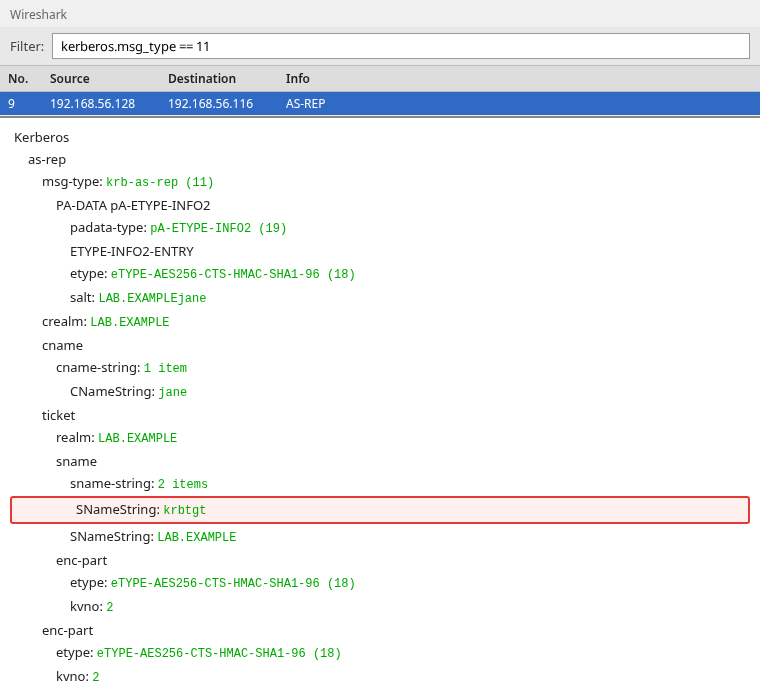760x697 pixels.
Task: Click the Info column header
Action: click(298, 79)
